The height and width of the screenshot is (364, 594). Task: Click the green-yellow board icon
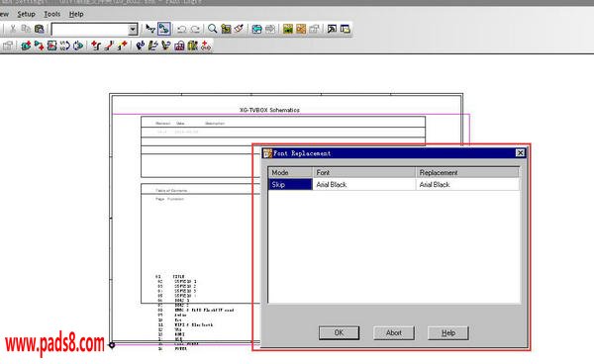(288, 29)
